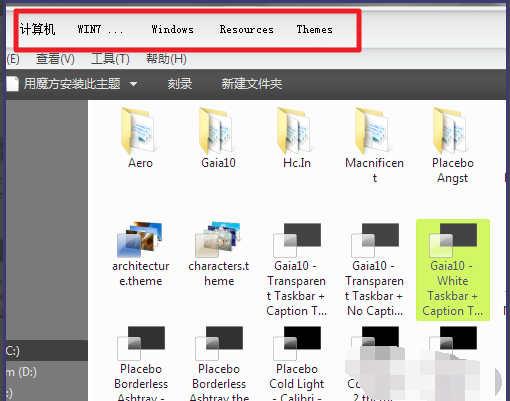Select the Placebo Cold Light Calibri theme
Screen dimensions: 510x401
297,363
